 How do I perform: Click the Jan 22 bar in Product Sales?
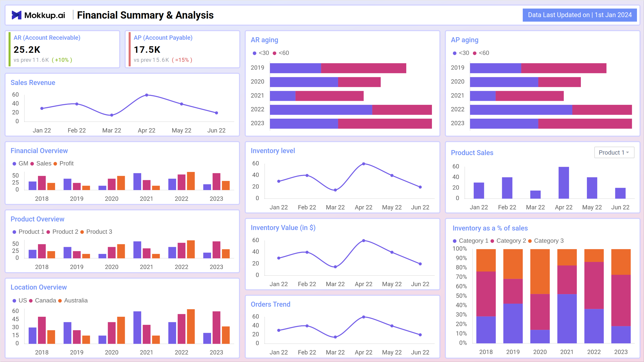point(479,191)
